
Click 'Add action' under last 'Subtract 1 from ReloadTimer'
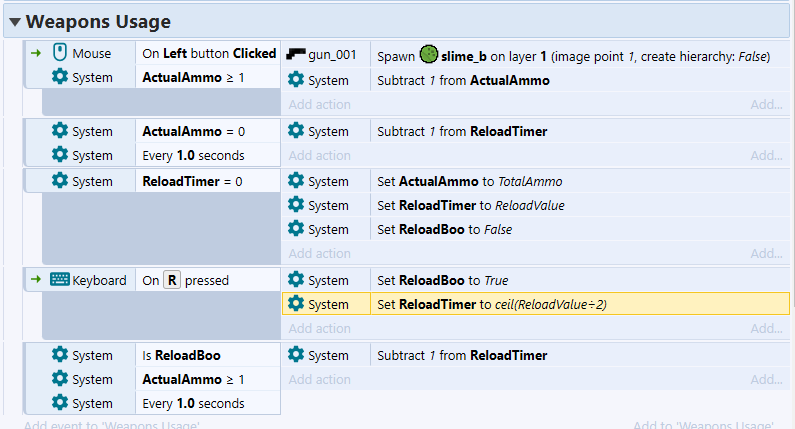[x=319, y=380]
